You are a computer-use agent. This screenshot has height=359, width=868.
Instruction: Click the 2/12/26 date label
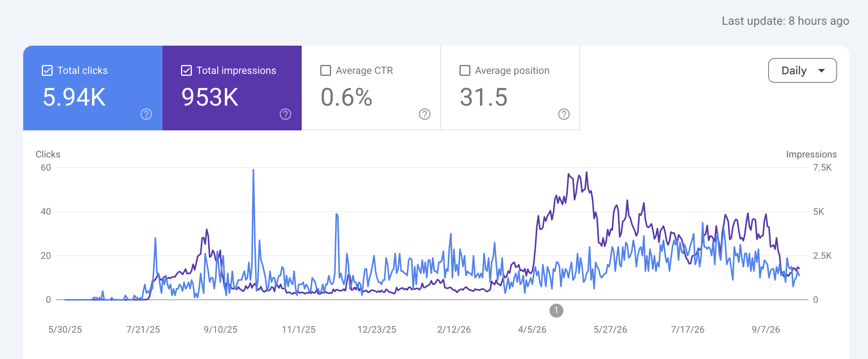pos(454,330)
